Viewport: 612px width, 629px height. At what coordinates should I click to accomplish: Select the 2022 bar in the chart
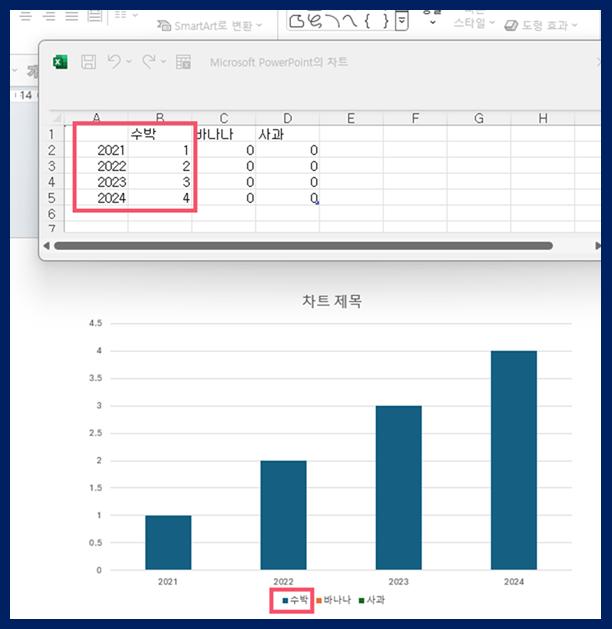point(284,515)
